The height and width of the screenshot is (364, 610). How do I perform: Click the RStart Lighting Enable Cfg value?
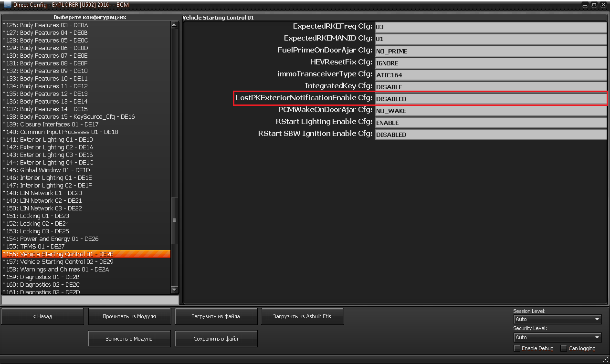click(x=490, y=123)
